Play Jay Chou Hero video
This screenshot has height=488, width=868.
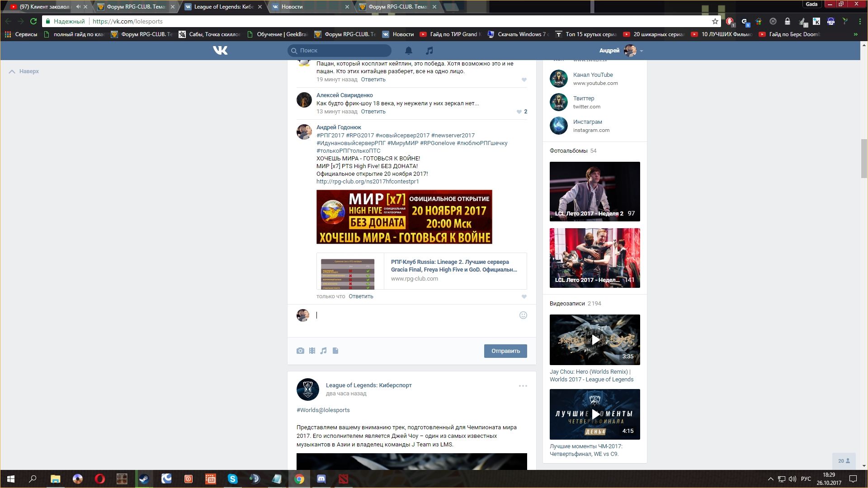coord(595,340)
